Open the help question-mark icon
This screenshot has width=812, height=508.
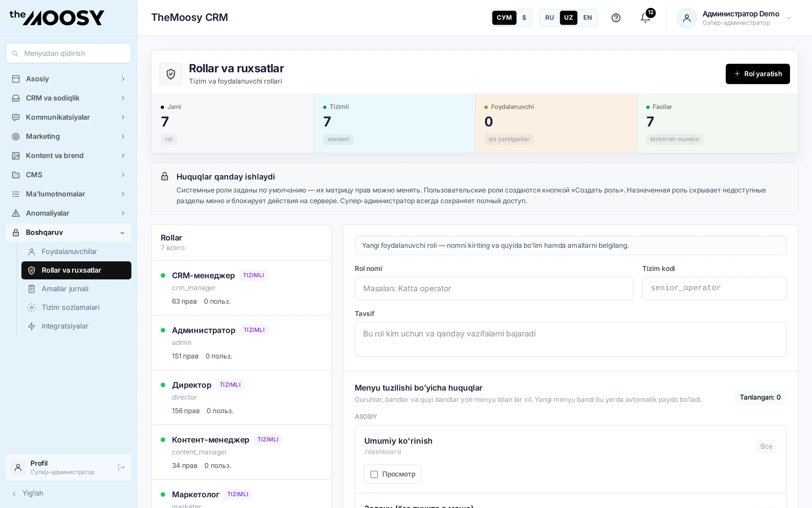pos(616,18)
